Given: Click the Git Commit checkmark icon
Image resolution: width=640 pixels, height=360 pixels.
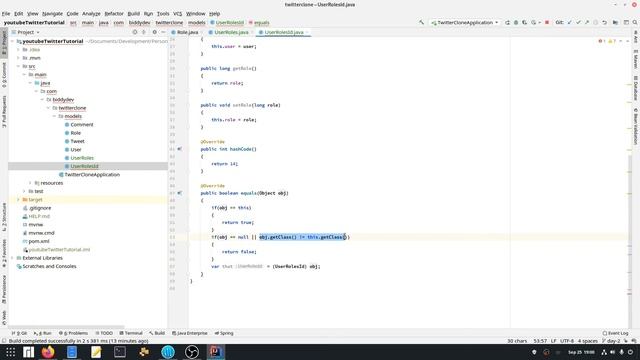Looking at the screenshot, I should pos(578,22).
